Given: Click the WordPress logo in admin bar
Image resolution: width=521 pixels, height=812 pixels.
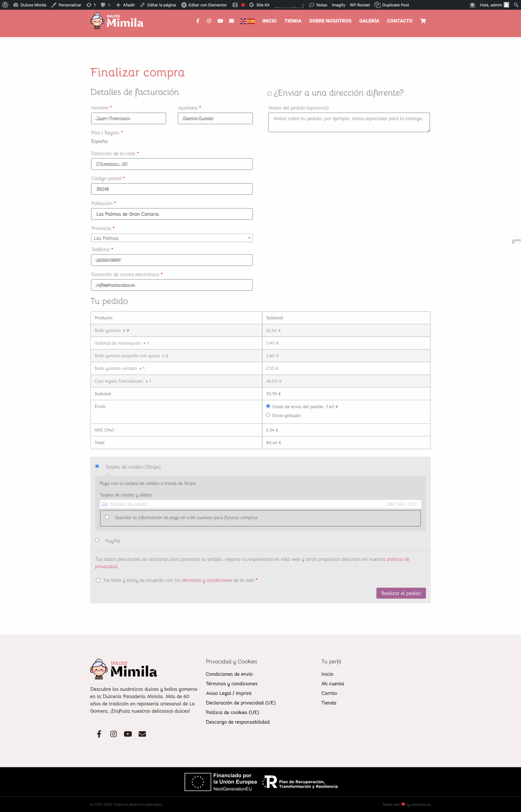Looking at the screenshot, I should [5, 5].
